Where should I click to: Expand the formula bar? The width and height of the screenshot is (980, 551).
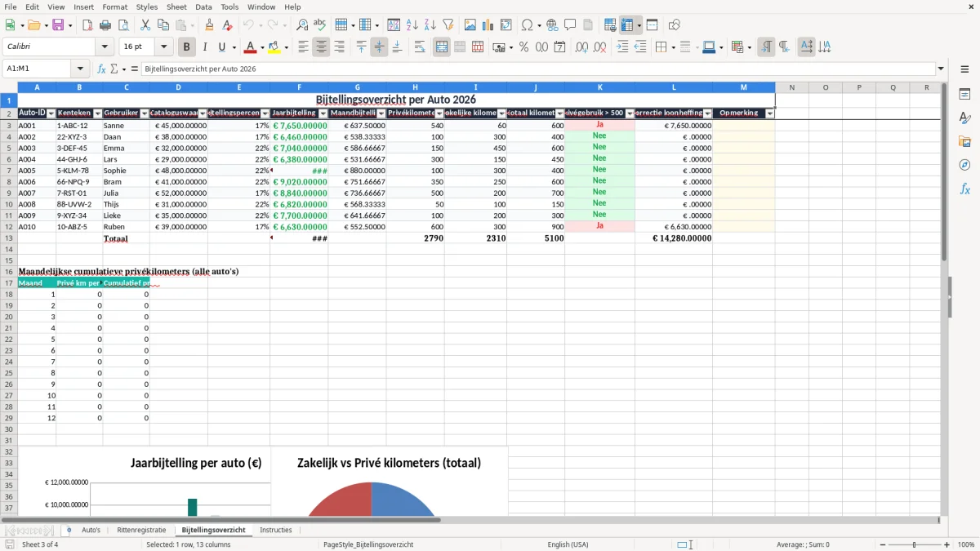pos(941,69)
